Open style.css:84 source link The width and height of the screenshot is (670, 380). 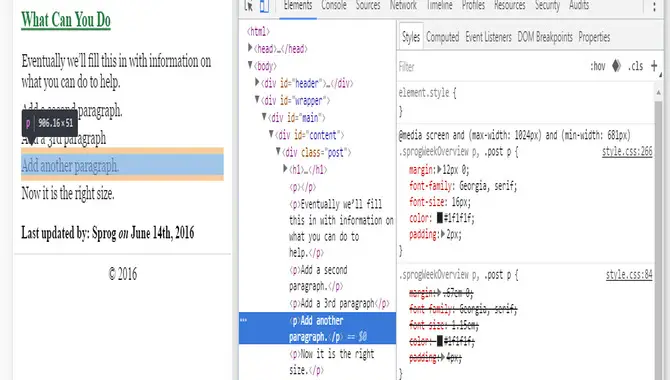click(x=629, y=274)
